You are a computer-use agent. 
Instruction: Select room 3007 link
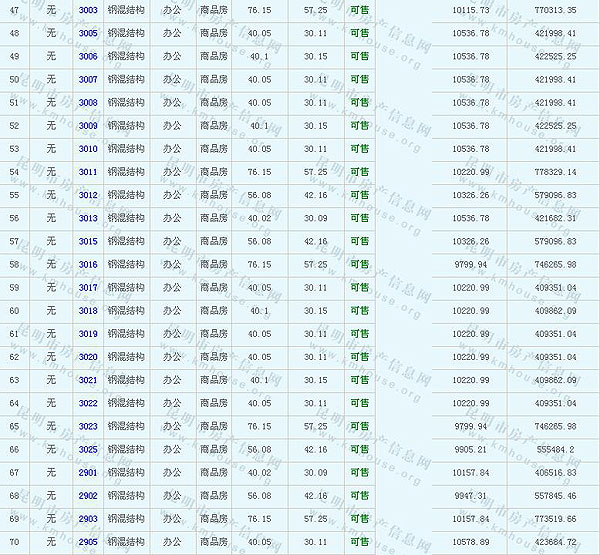coord(88,79)
